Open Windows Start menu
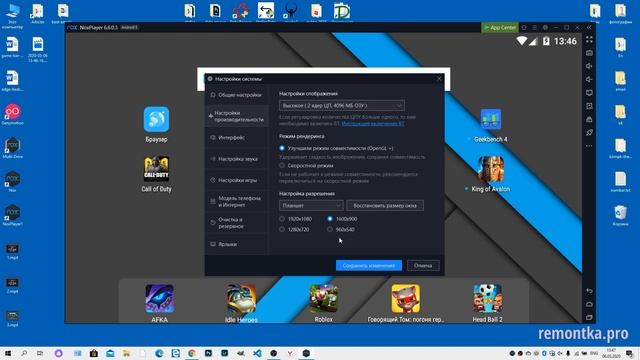This screenshot has width=640, height=360. (x=7, y=353)
